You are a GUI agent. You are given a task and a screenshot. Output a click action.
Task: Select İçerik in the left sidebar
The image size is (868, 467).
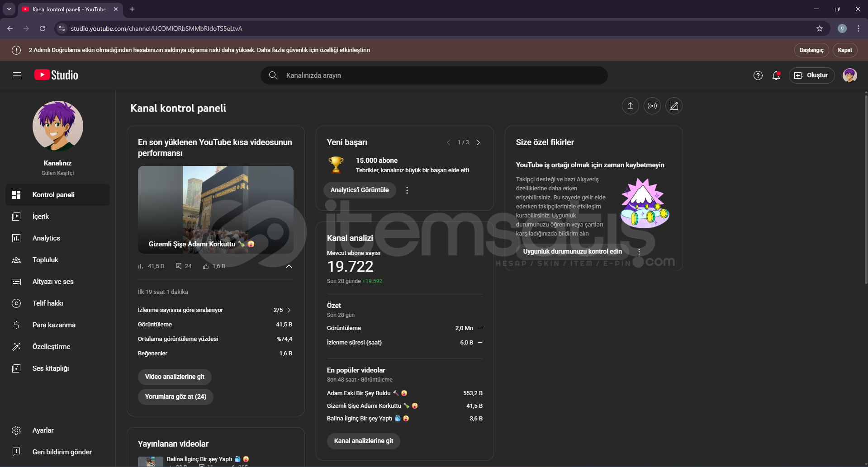tap(41, 217)
